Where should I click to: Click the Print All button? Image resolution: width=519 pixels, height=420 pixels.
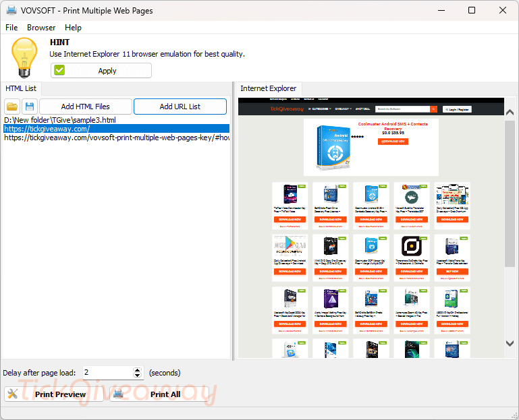pyautogui.click(x=159, y=394)
